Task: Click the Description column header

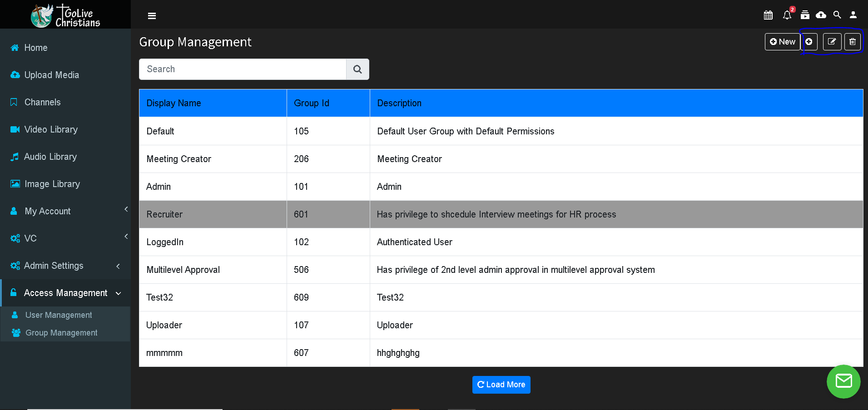Action: 616,103
